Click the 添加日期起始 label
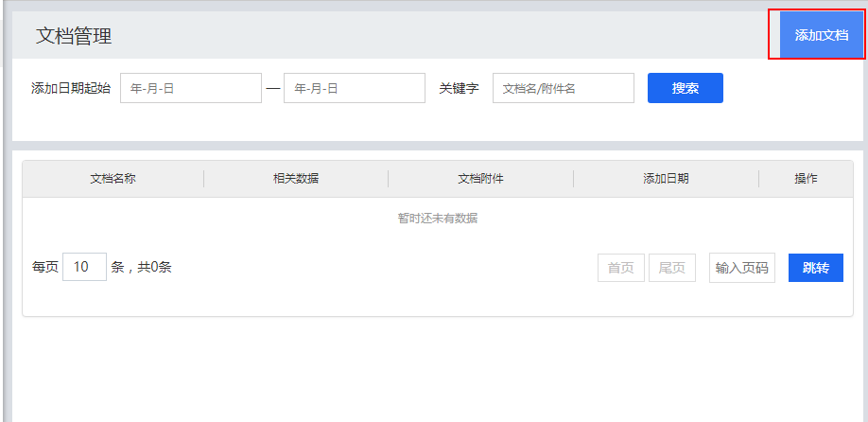The width and height of the screenshot is (868, 422). pyautogui.click(x=71, y=88)
